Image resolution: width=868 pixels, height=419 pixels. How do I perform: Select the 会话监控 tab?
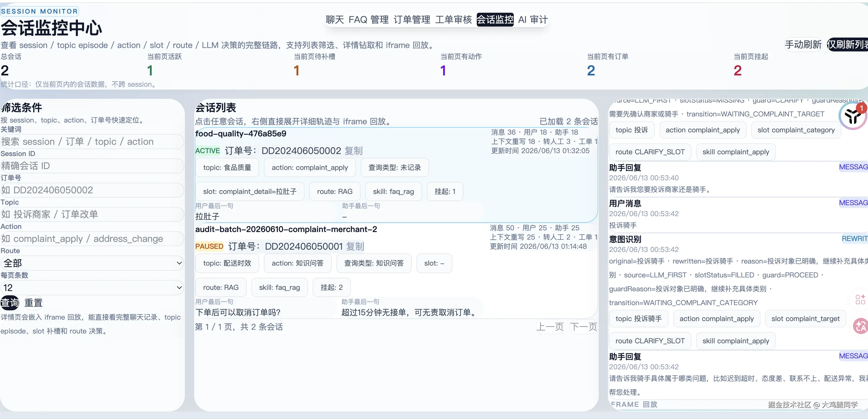(495, 20)
